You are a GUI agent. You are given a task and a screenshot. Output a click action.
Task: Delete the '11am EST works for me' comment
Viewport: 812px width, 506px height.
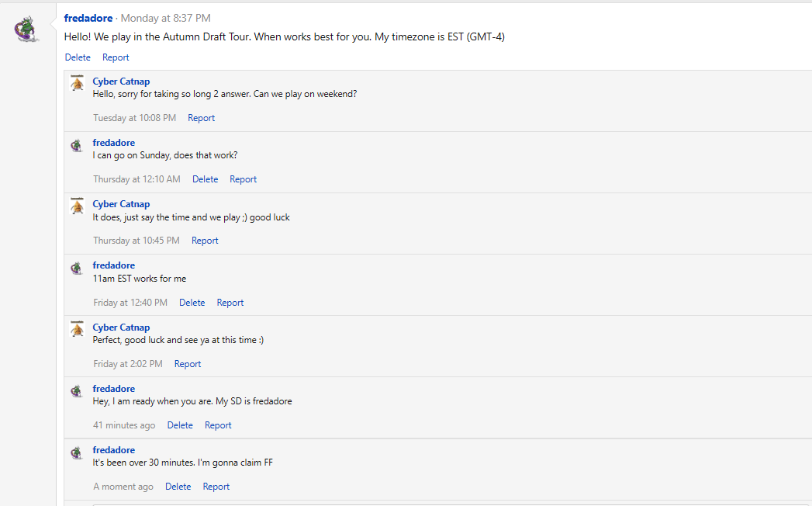(x=192, y=303)
